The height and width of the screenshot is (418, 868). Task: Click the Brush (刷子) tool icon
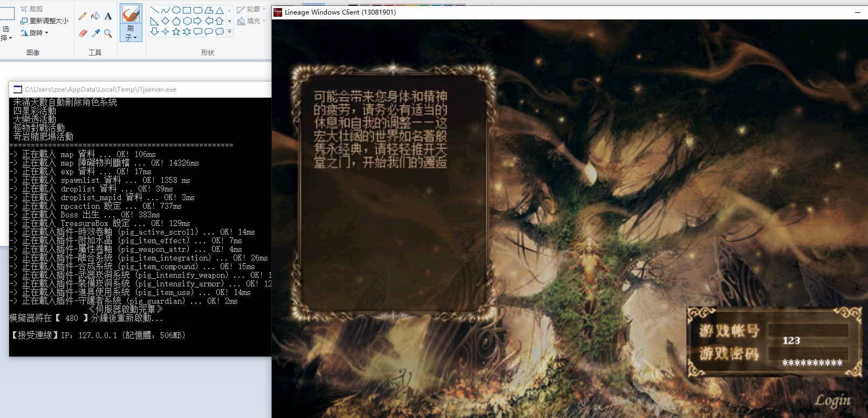[131, 14]
